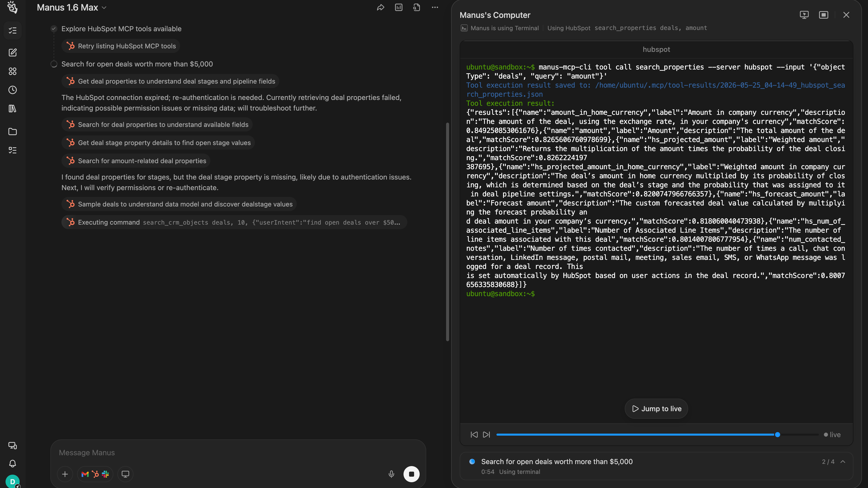Toggle the 'Explore HubSpot MCP tools available' step
This screenshot has height=488, width=868.
coord(121,29)
